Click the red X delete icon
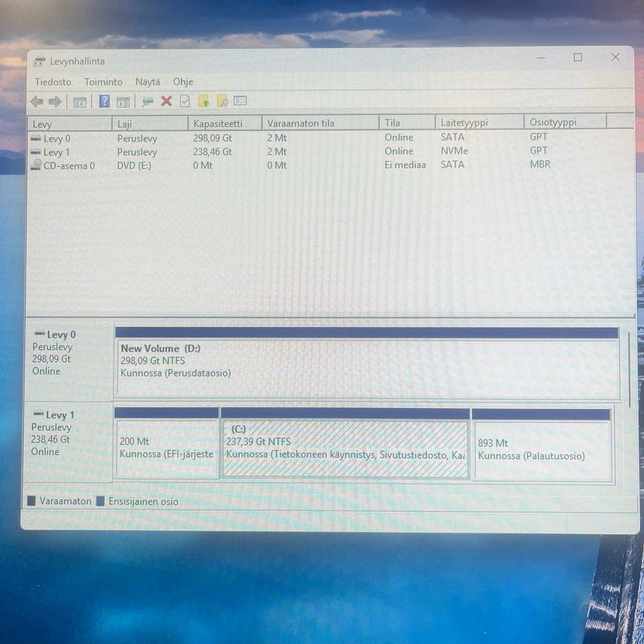The image size is (644, 644). [x=166, y=101]
